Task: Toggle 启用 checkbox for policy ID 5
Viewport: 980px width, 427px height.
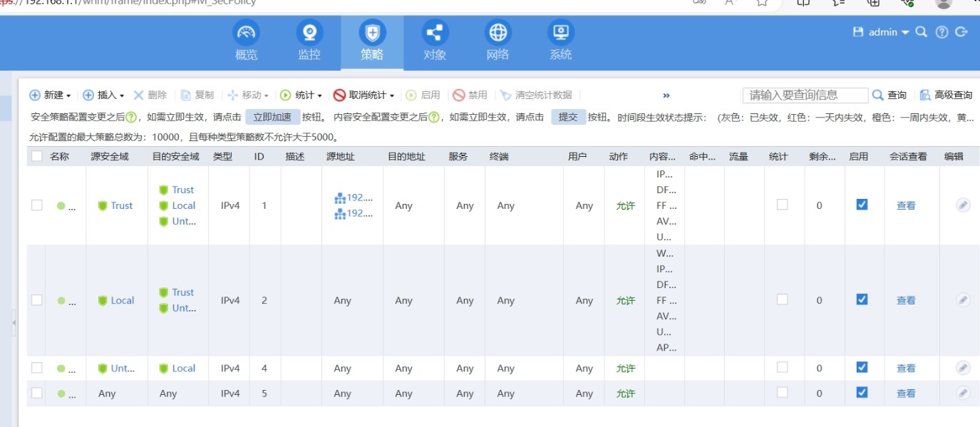Action: pyautogui.click(x=862, y=392)
